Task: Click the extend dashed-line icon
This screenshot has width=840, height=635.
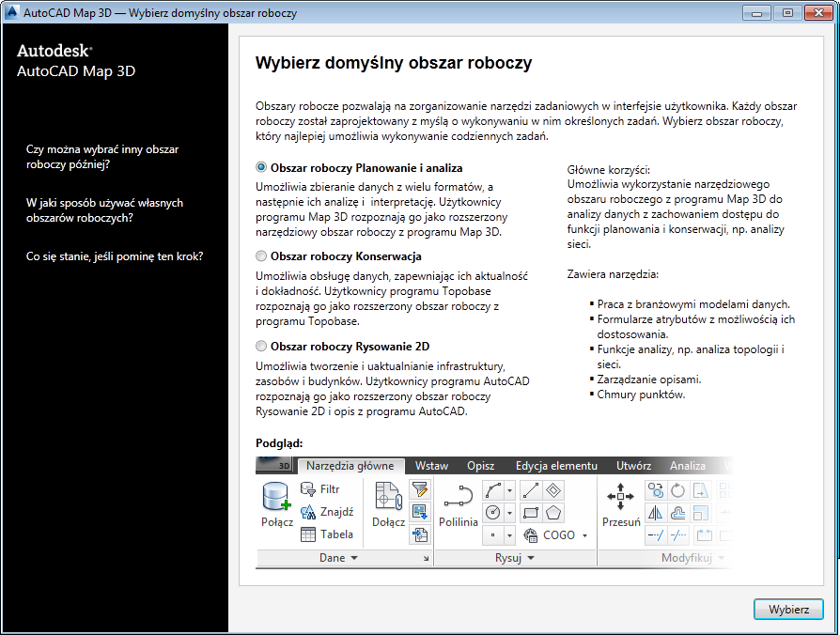Action: [x=677, y=534]
